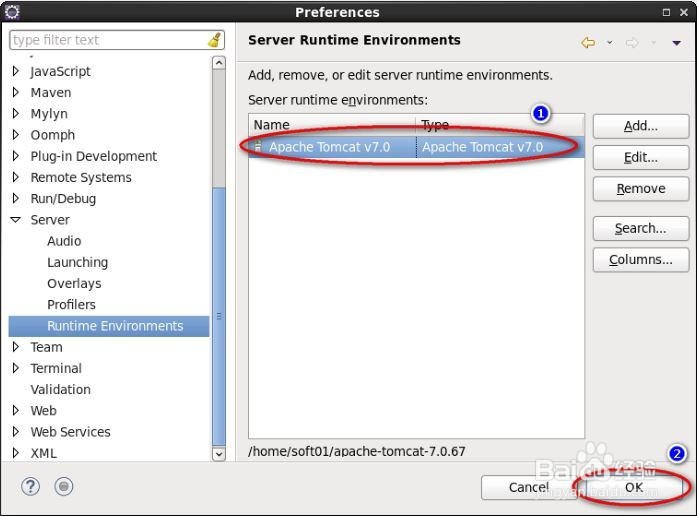Screen dimensions: 697x516
Task: Clear filter text with broom icon
Action: [x=215, y=40]
